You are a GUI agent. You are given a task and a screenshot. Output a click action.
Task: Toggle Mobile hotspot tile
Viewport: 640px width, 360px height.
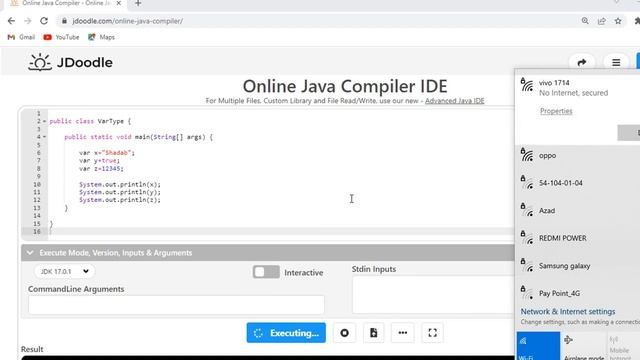click(x=624, y=346)
